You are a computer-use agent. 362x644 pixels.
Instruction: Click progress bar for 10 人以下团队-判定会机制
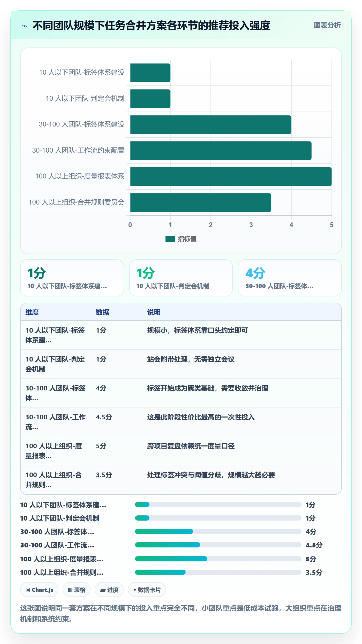(218, 518)
